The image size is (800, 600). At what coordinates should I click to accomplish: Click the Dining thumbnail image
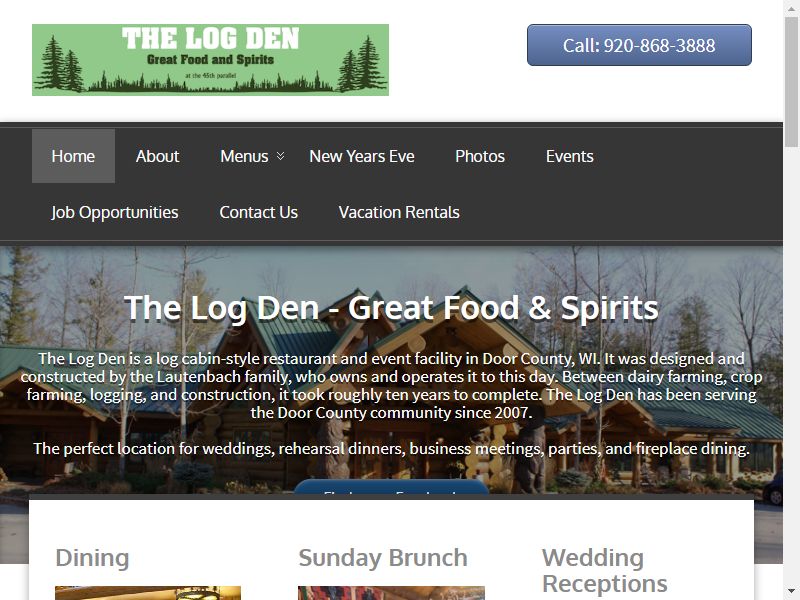click(148, 593)
